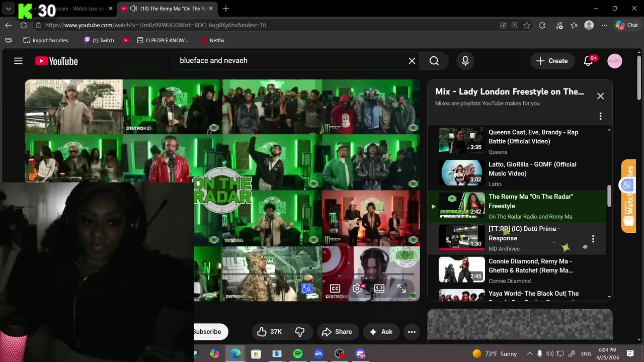This screenshot has height=362, width=644.
Task: Run search with the magnifier button
Action: pos(434,61)
